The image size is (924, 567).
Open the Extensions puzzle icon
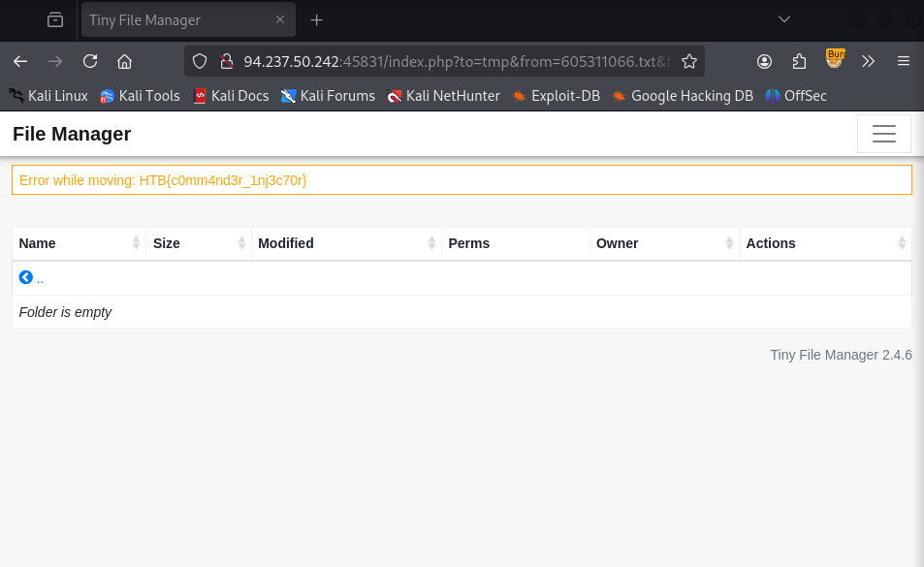(799, 61)
